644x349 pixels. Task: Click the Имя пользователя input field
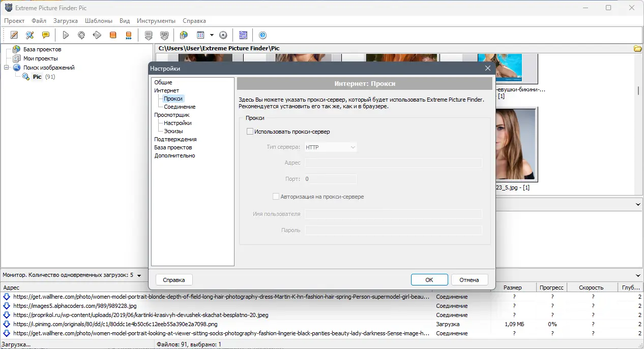click(393, 214)
